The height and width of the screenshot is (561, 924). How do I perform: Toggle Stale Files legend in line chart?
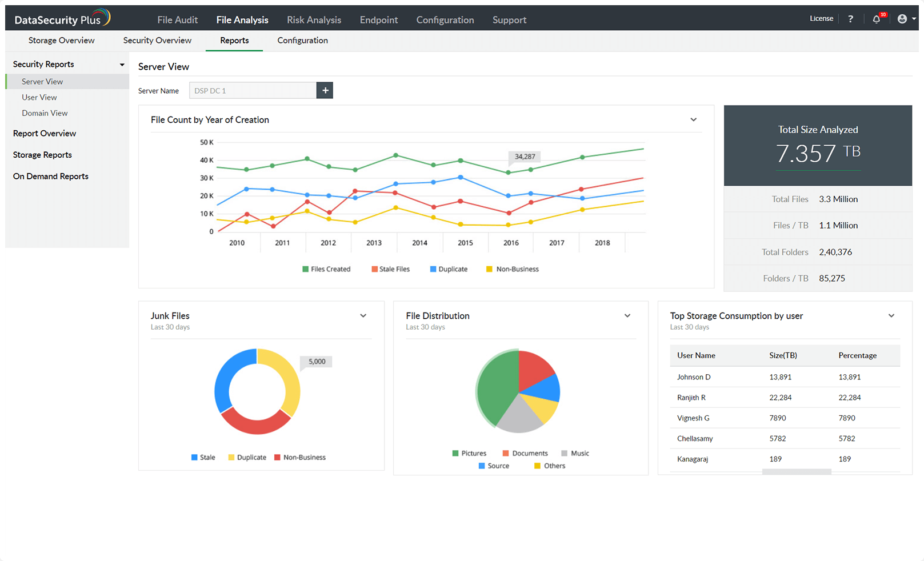pyautogui.click(x=390, y=269)
